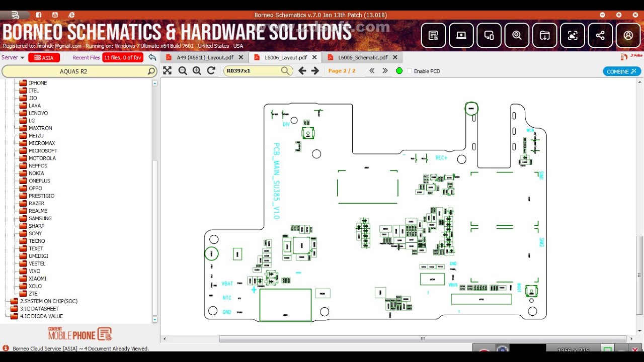Open the magnifier search header icon
Screen dimensions: 644x362
tap(517, 35)
